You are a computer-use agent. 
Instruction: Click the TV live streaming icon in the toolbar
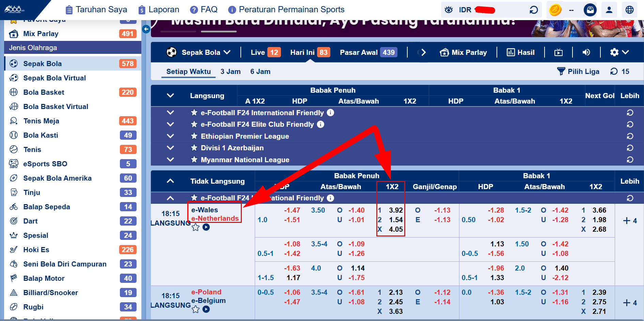559,52
